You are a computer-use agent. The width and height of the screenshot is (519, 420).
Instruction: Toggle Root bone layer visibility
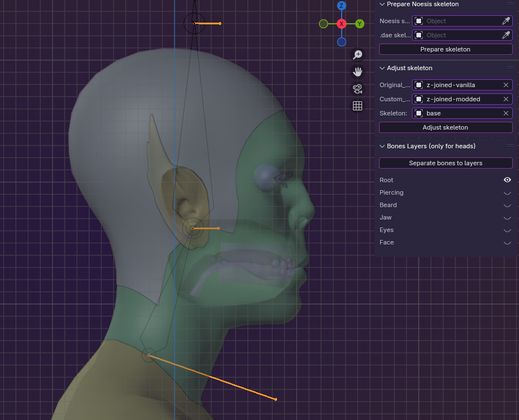[507, 179]
